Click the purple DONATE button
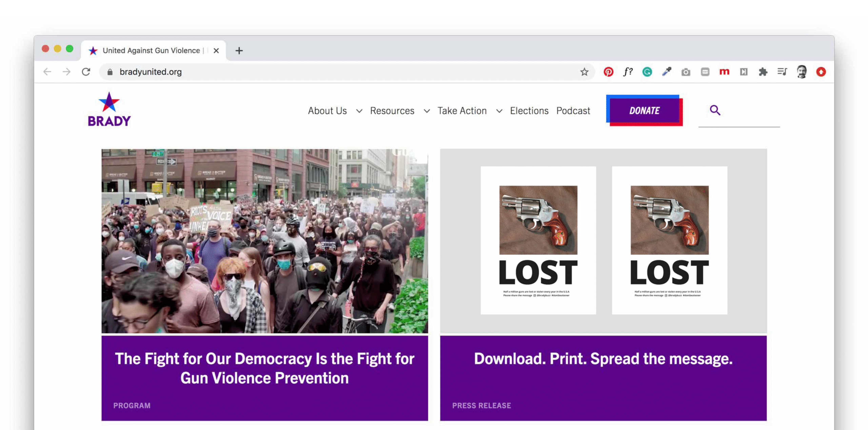868x430 pixels. (x=644, y=111)
